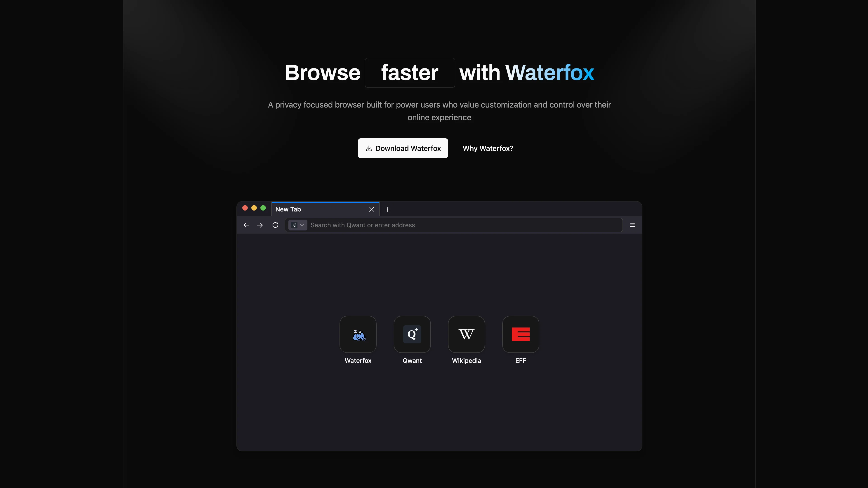Open the hamburger menu icon
The width and height of the screenshot is (868, 488).
(x=632, y=225)
